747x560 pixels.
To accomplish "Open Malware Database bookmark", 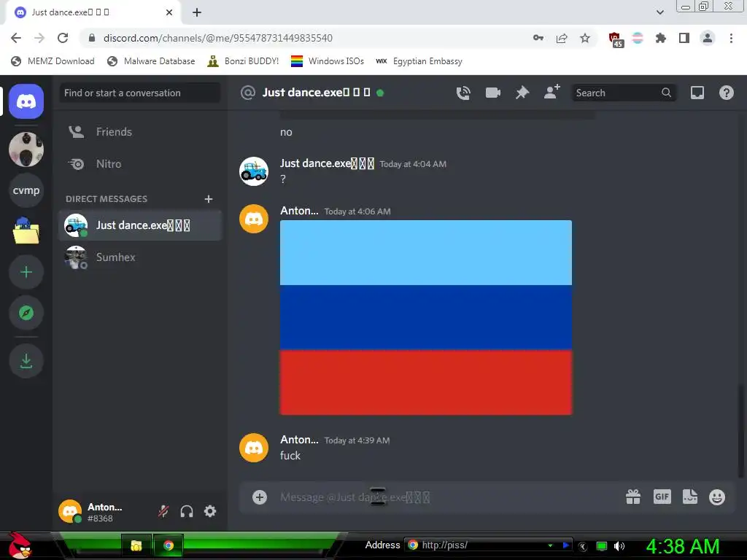I will coord(152,61).
